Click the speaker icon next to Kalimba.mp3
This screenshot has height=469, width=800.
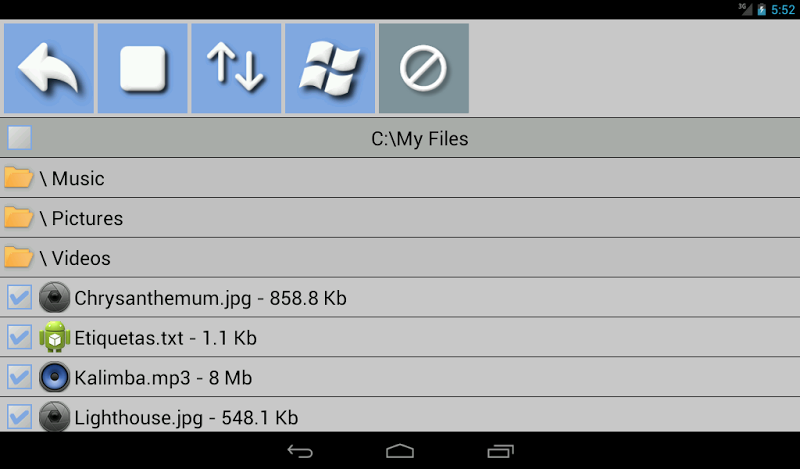pos(54,377)
